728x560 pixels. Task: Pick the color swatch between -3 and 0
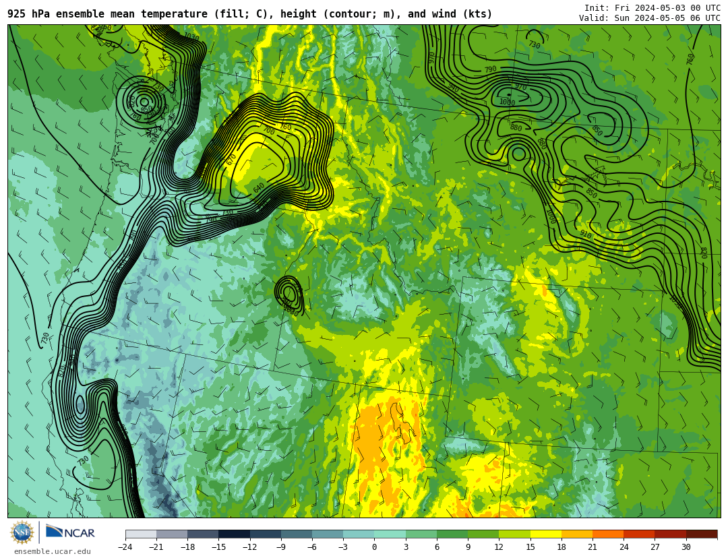(x=359, y=534)
